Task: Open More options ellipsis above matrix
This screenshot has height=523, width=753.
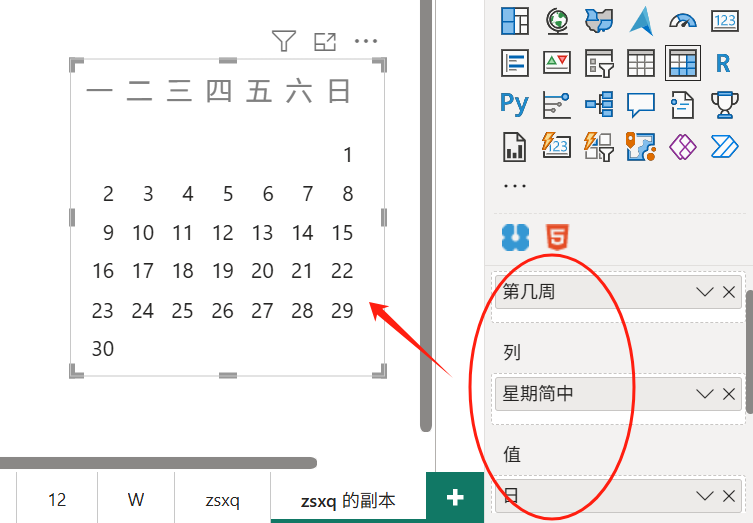Action: [x=366, y=41]
